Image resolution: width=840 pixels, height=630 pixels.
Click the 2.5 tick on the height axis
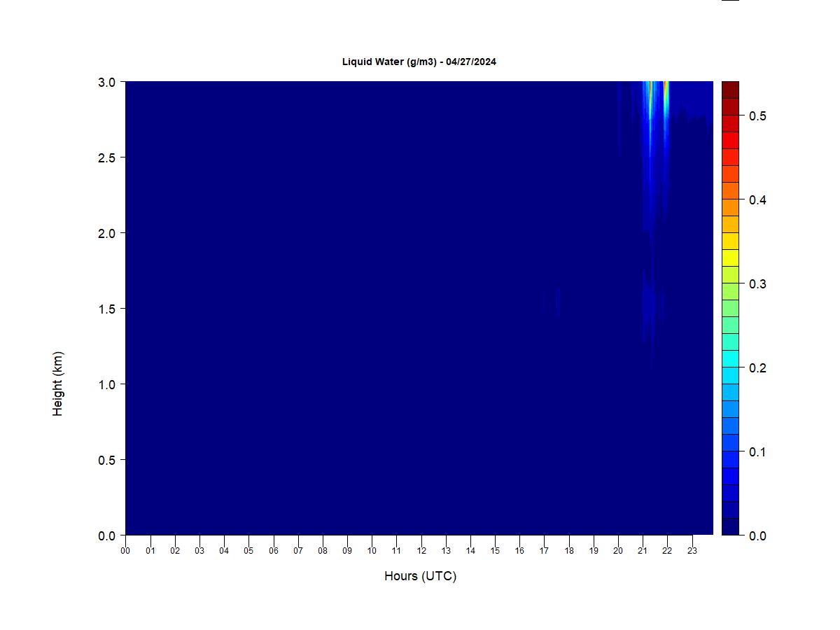(x=107, y=157)
